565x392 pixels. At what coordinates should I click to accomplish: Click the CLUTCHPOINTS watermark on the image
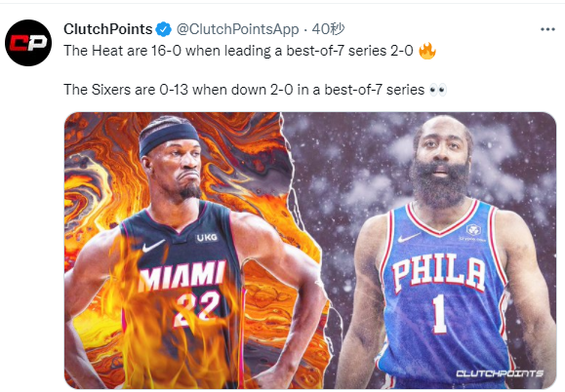click(500, 373)
